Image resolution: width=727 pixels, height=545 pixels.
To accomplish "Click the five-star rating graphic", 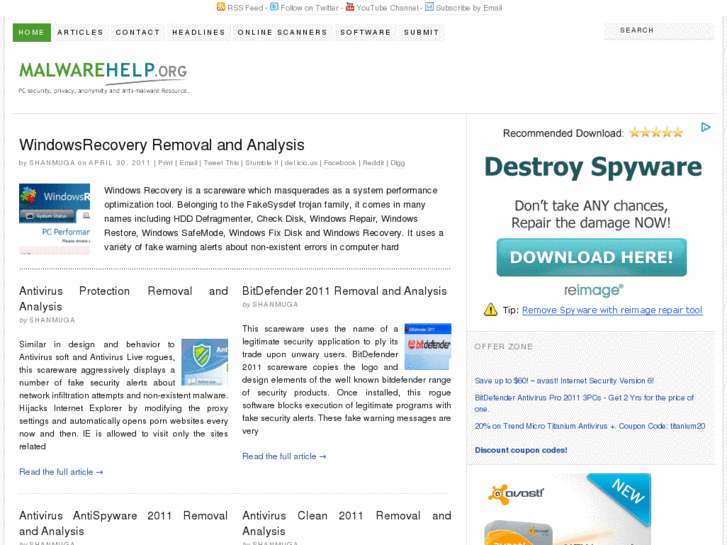I will click(656, 133).
